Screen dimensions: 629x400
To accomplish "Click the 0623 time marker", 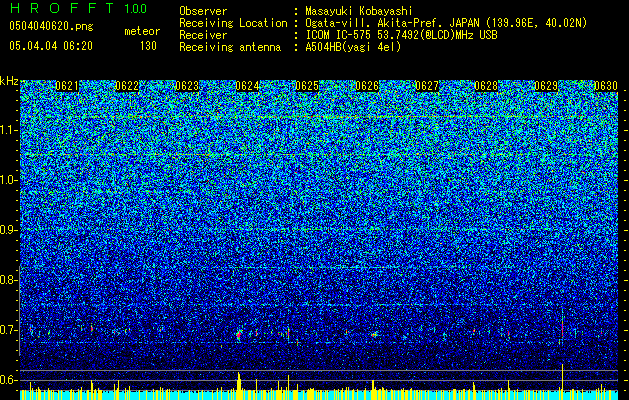I will (x=187, y=86).
